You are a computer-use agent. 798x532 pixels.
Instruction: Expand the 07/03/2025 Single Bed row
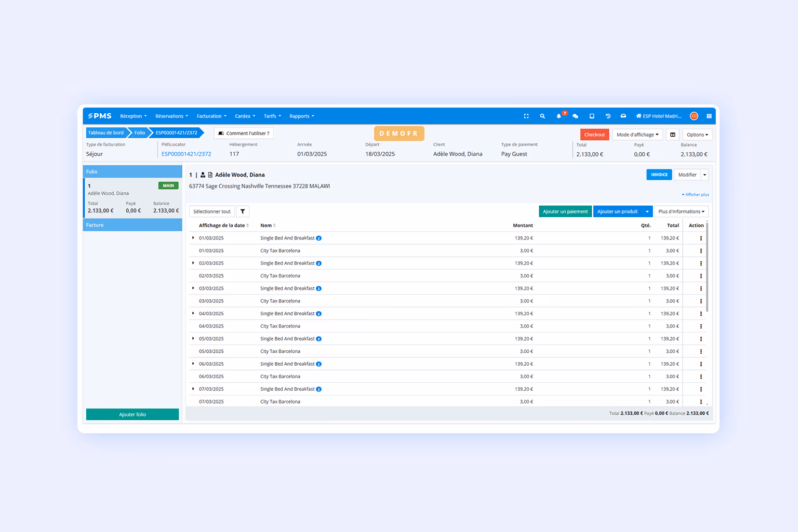pos(193,389)
